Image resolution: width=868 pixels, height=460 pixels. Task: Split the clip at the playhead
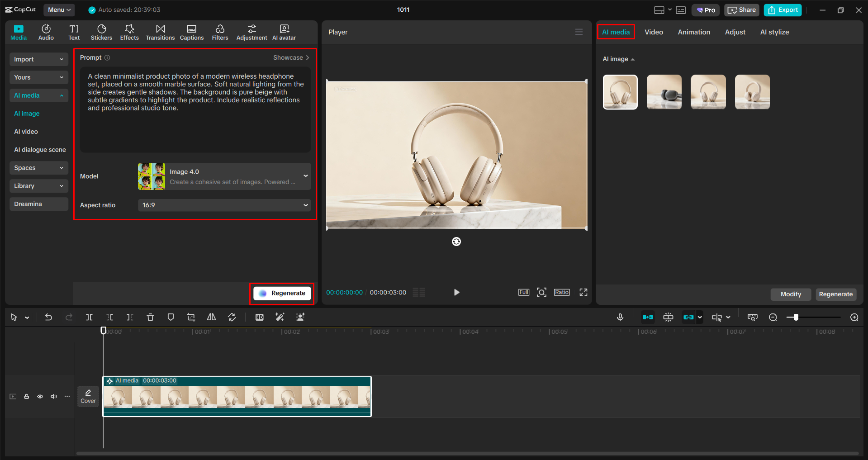coord(89,317)
